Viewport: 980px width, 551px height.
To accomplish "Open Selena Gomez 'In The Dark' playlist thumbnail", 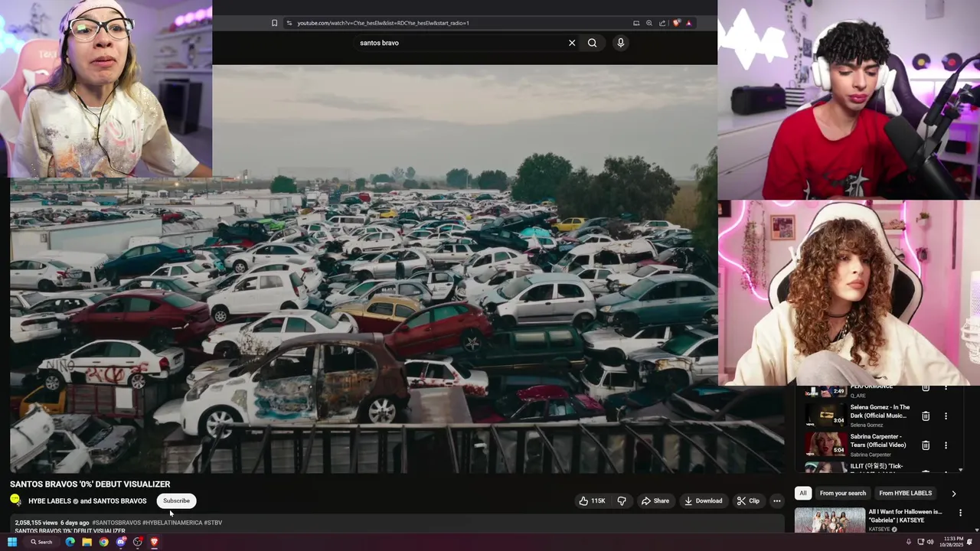I will (825, 416).
